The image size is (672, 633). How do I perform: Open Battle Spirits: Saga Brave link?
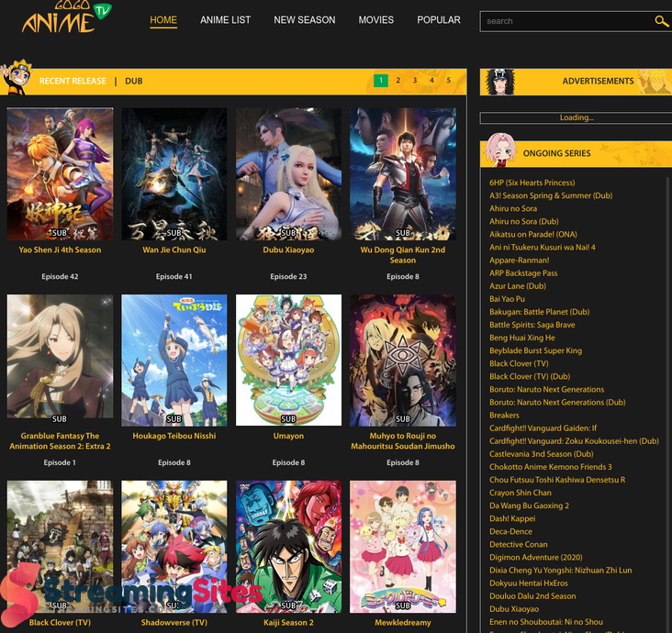[532, 325]
